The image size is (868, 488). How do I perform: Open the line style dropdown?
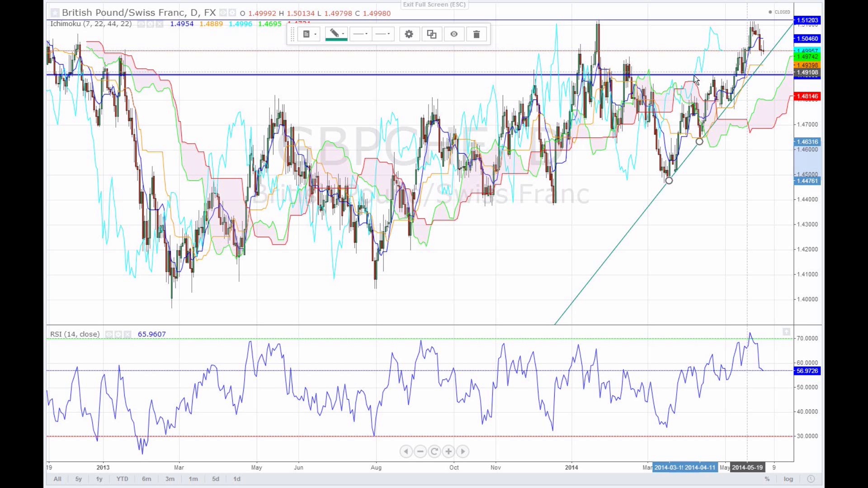(361, 34)
